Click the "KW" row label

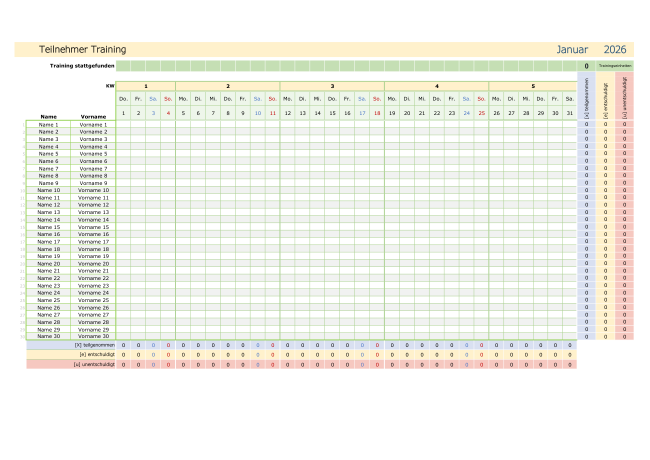(x=110, y=86)
